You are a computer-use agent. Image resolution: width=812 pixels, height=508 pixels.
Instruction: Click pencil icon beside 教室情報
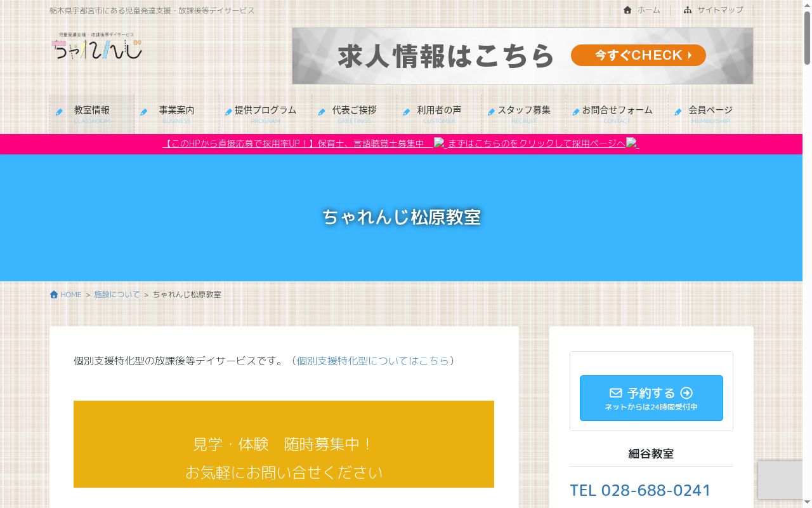[x=59, y=112]
